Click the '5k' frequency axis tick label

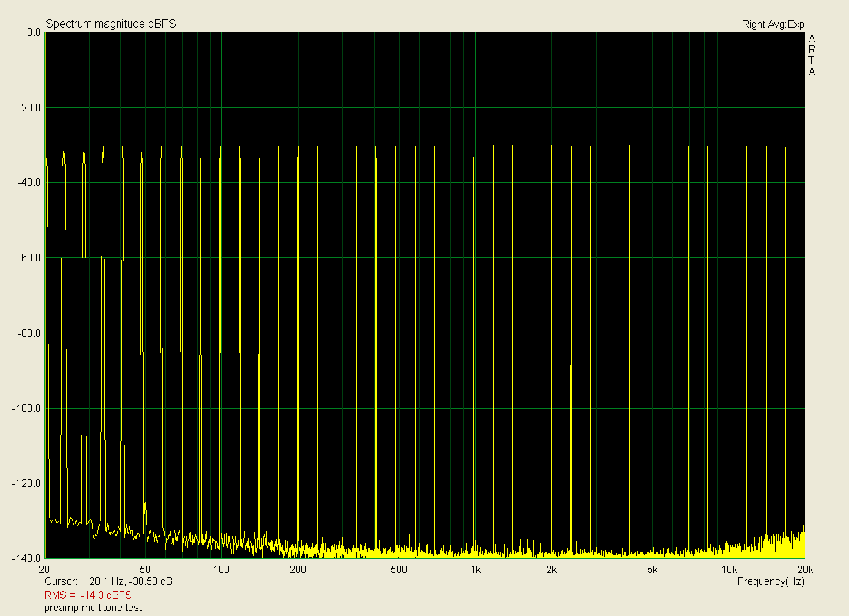tap(653, 570)
